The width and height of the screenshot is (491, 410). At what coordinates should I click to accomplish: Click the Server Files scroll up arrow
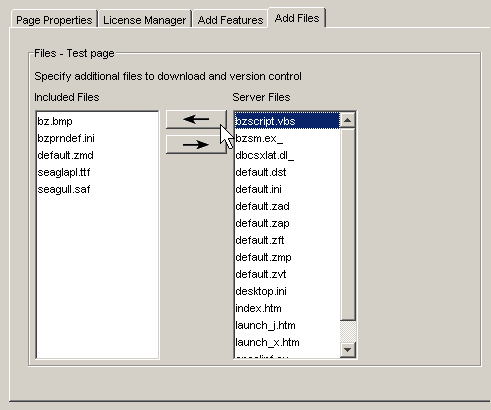click(x=348, y=120)
